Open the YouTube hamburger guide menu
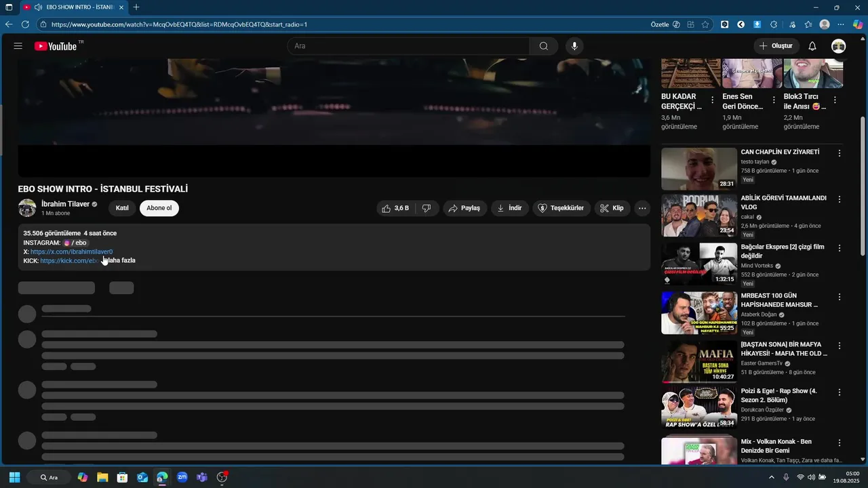 pos(18,46)
